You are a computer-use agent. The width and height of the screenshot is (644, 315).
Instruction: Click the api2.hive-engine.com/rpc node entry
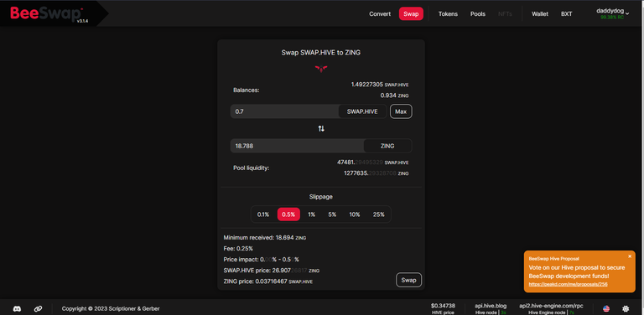click(x=551, y=308)
